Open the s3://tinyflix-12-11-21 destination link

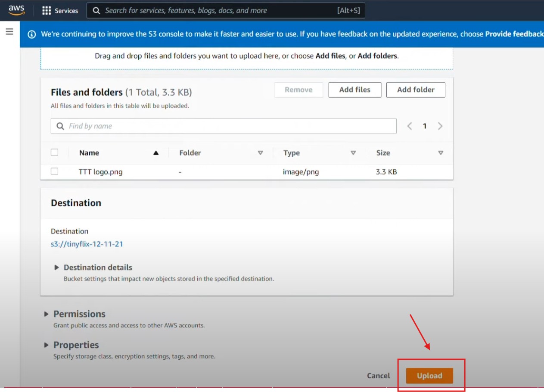tap(87, 244)
